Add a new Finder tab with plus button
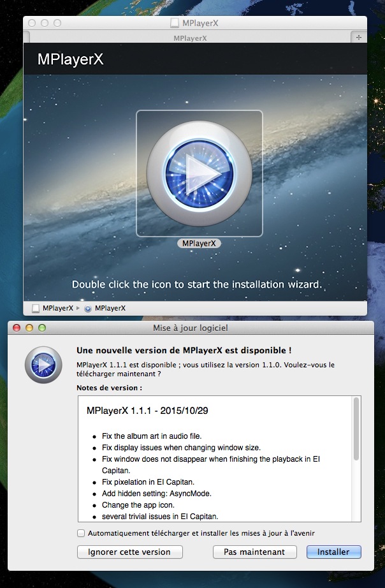This screenshot has height=588, width=385. click(x=359, y=38)
